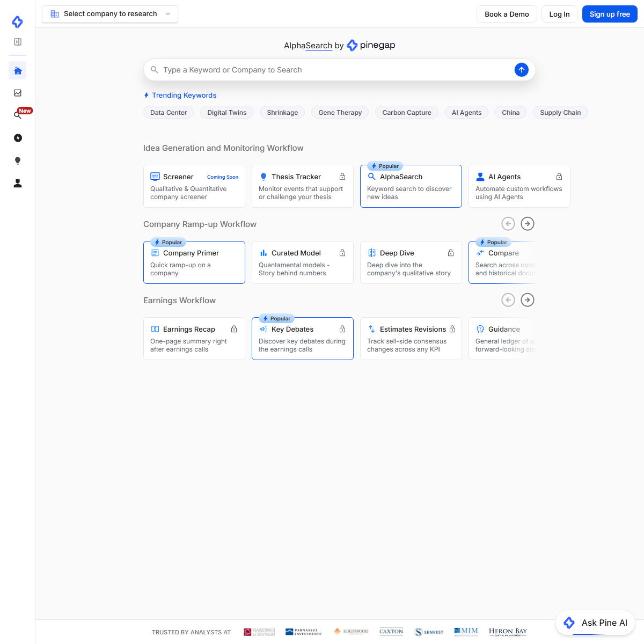Image resolution: width=644 pixels, height=644 pixels.
Task: Next arrow in Earnings Workflow
Action: click(528, 300)
